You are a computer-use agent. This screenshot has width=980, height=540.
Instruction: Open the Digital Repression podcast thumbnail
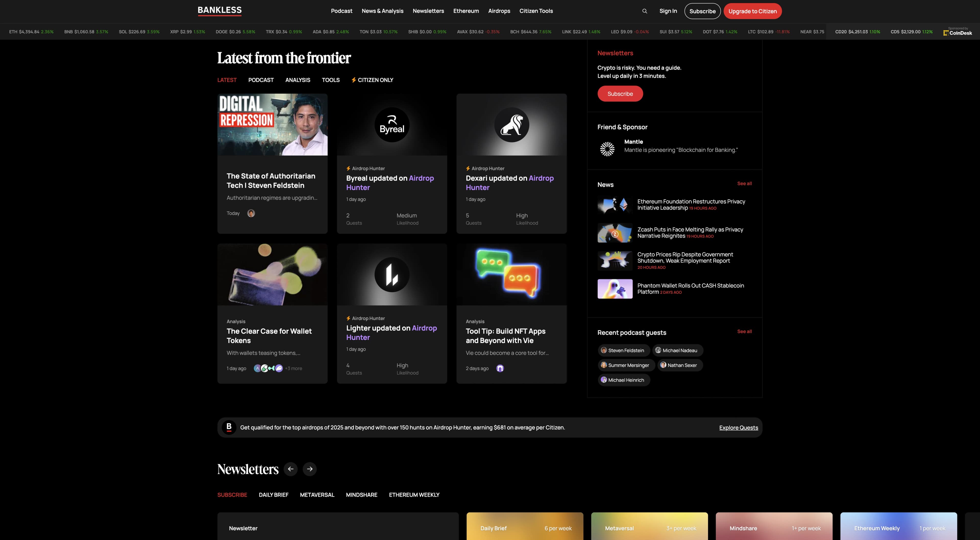(x=272, y=125)
